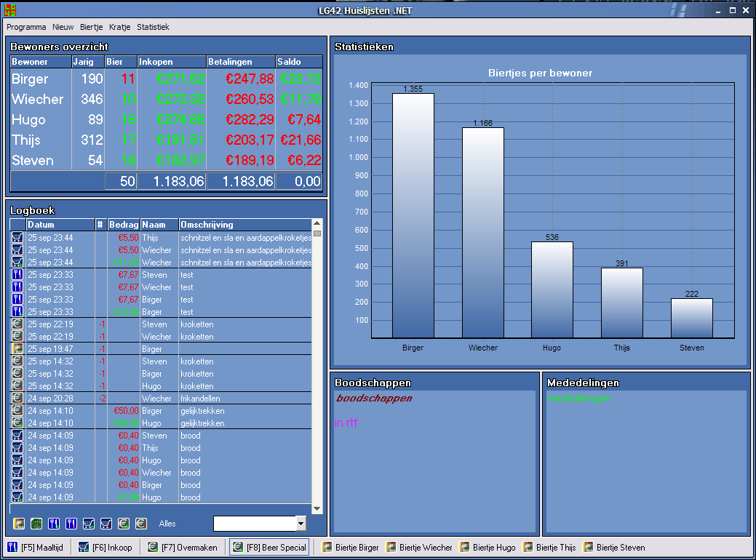The width and height of the screenshot is (756, 560).
Task: Click the shopping cart plus filter icon
Action: [x=89, y=524]
